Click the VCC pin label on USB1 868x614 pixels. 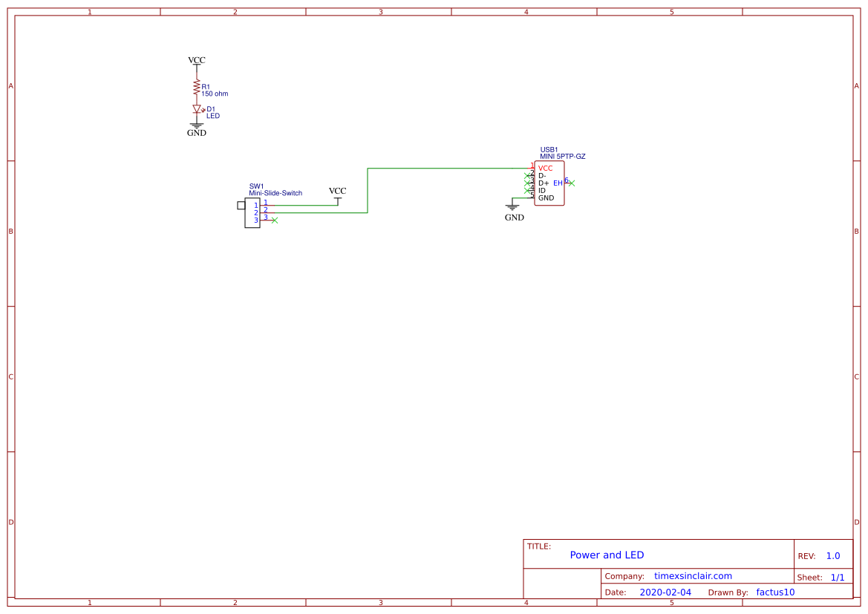click(545, 168)
